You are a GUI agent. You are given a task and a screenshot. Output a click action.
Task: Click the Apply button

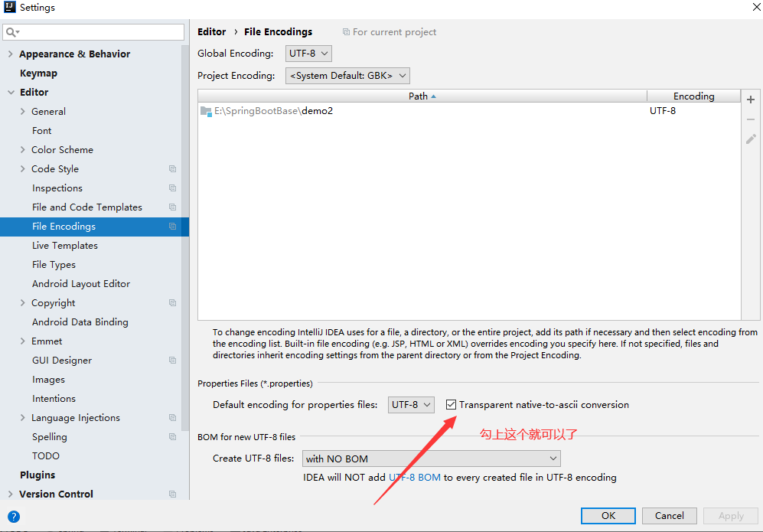(x=731, y=516)
